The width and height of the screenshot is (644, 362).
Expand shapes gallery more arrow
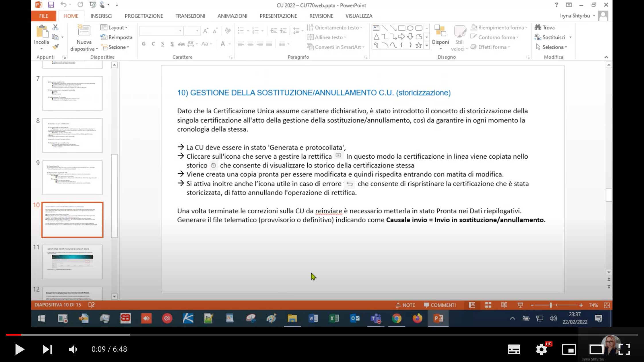pos(427,45)
